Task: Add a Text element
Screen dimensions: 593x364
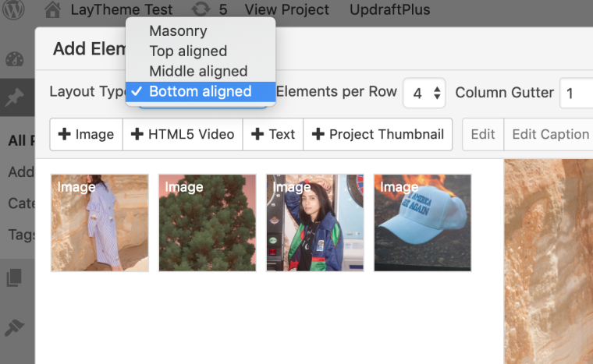Action: click(273, 134)
